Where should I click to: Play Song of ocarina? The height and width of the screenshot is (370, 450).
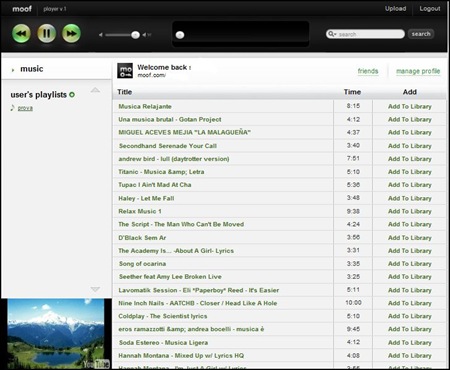click(142, 264)
